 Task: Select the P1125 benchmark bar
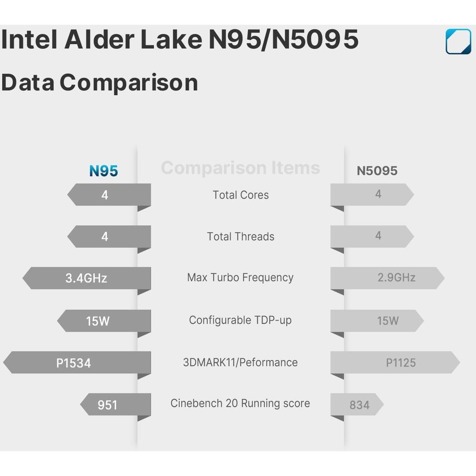(x=395, y=363)
